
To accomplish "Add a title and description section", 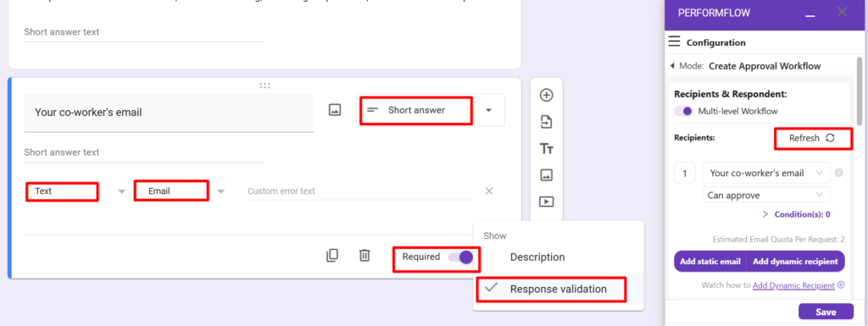I will (x=547, y=149).
